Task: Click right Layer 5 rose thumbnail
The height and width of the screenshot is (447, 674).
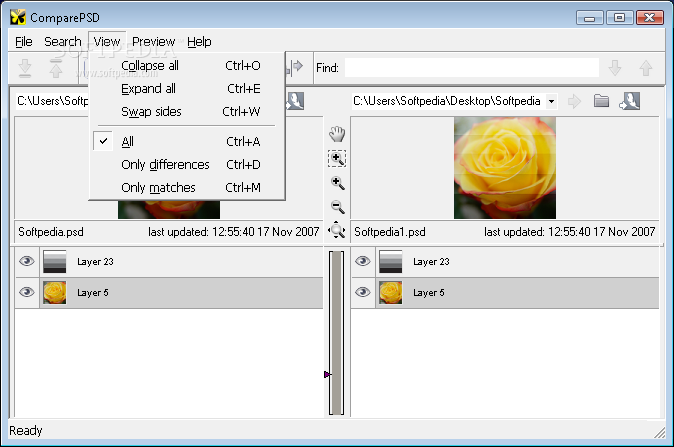Action: (x=391, y=293)
